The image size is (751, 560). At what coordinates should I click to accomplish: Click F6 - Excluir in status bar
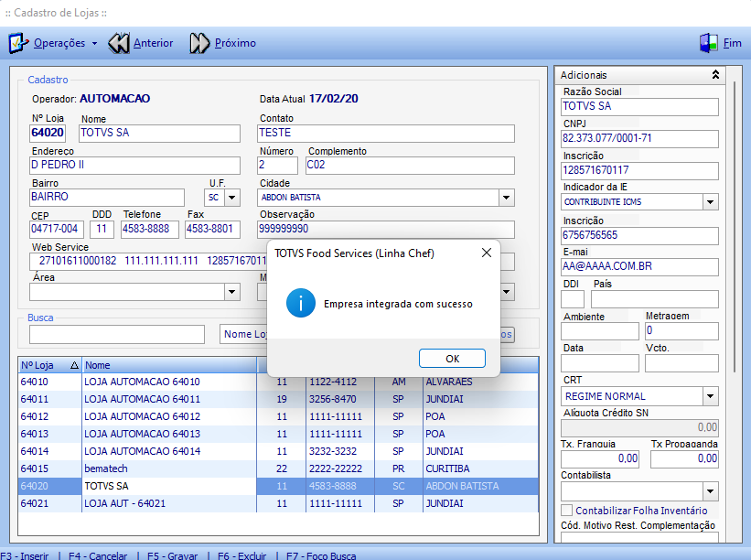[x=241, y=555]
